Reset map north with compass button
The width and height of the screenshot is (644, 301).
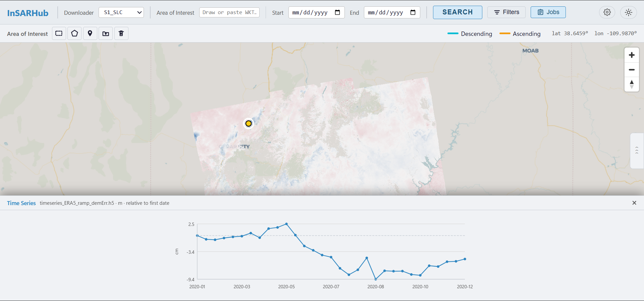(632, 84)
